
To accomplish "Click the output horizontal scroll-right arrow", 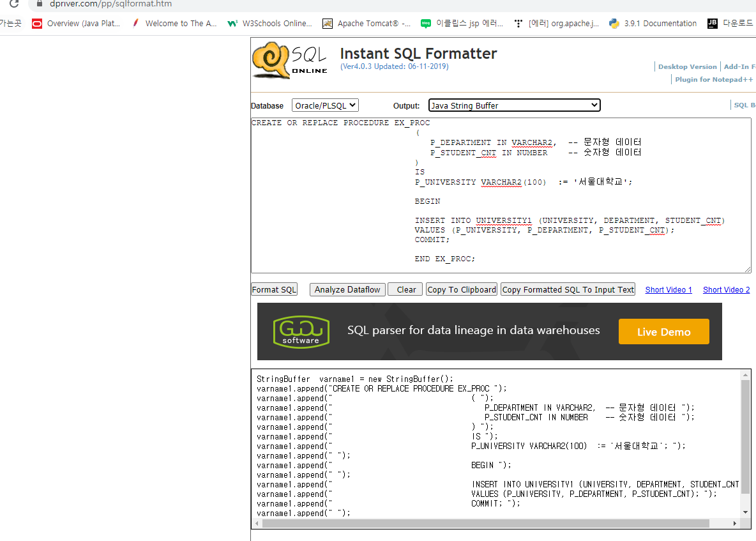I will (734, 524).
